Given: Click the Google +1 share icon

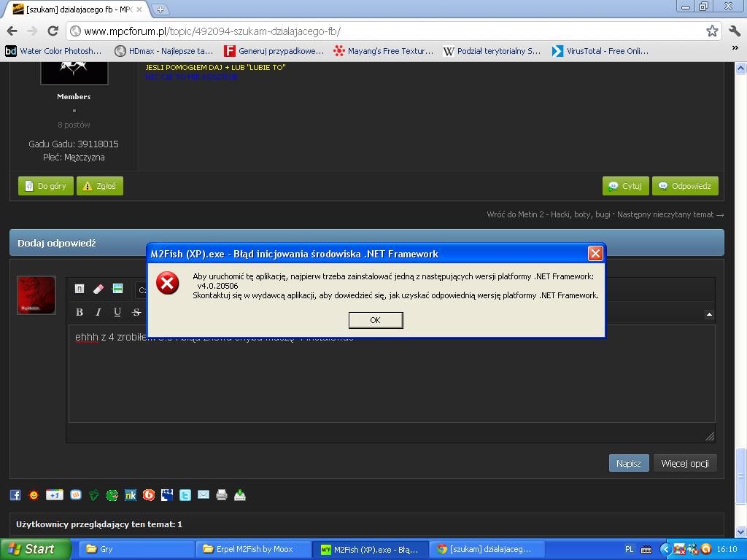Looking at the screenshot, I should tap(54, 495).
